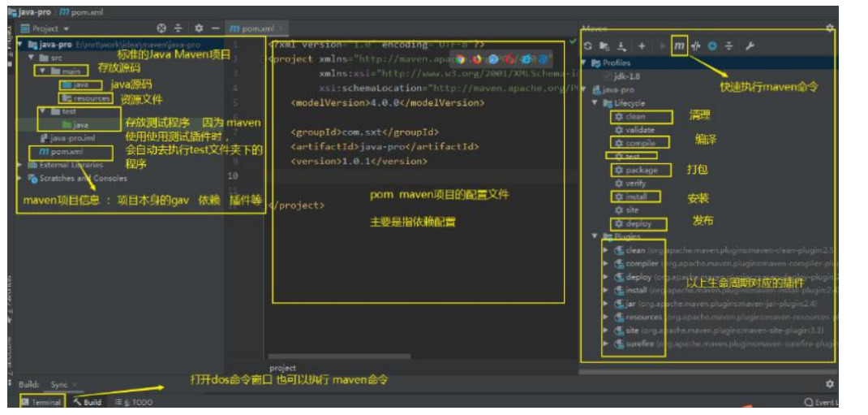Image resolution: width=868 pixels, height=415 pixels.
Task: Close pom.xml editor tab
Action: point(281,28)
